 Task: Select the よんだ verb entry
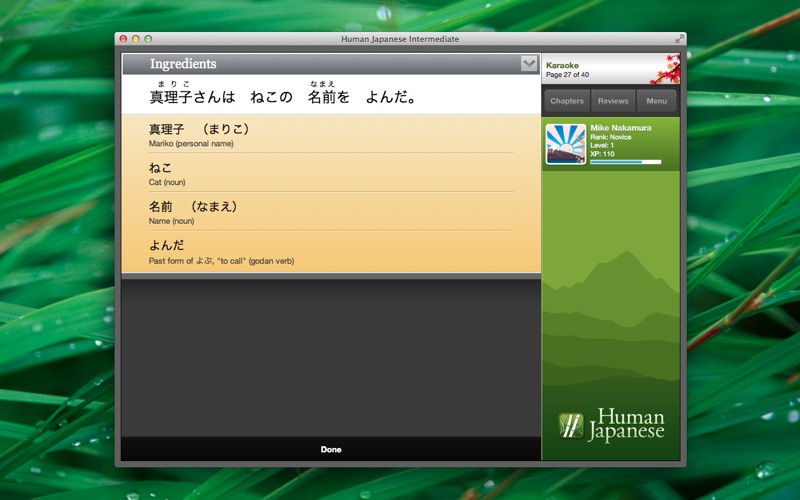click(330, 251)
